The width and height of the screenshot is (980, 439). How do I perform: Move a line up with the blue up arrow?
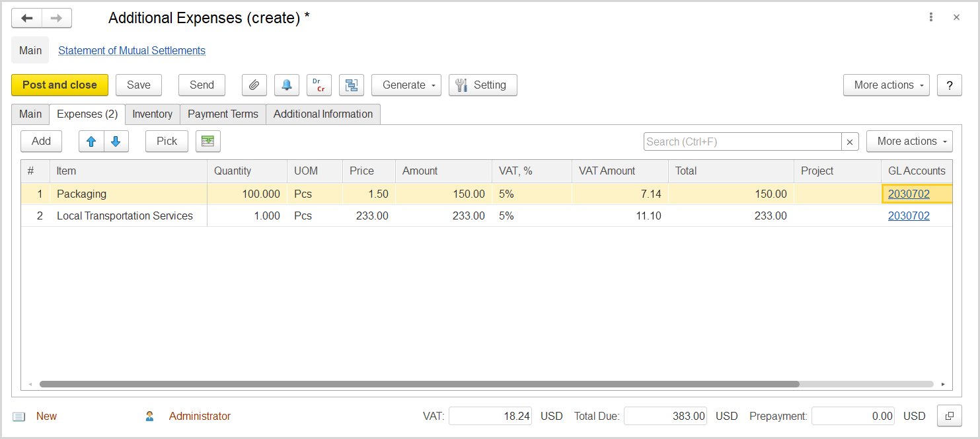pos(91,141)
